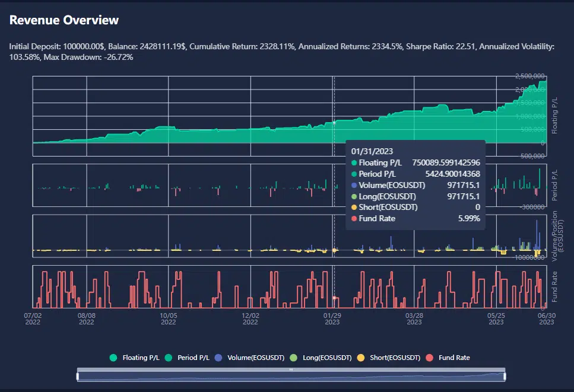Hide the Fund Rate series via legend label

(x=454, y=358)
